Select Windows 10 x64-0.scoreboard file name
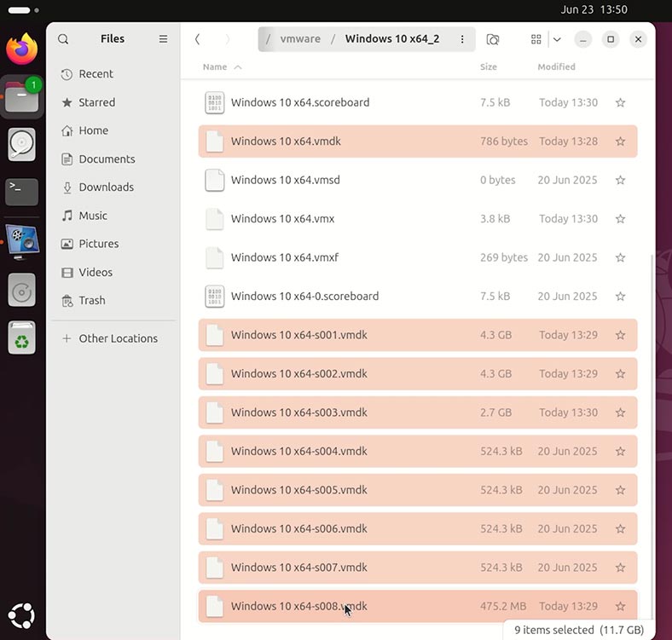Viewport: 672px width, 640px height. [x=304, y=297]
